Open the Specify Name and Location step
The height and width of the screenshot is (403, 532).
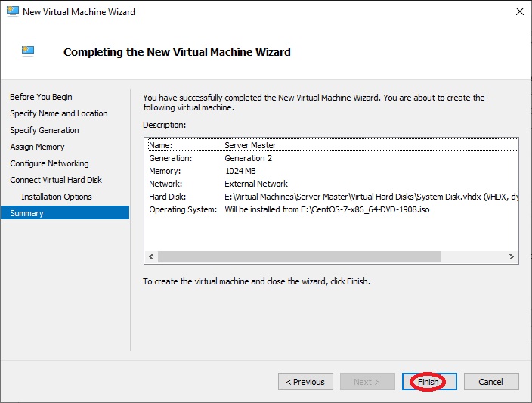pyautogui.click(x=59, y=113)
